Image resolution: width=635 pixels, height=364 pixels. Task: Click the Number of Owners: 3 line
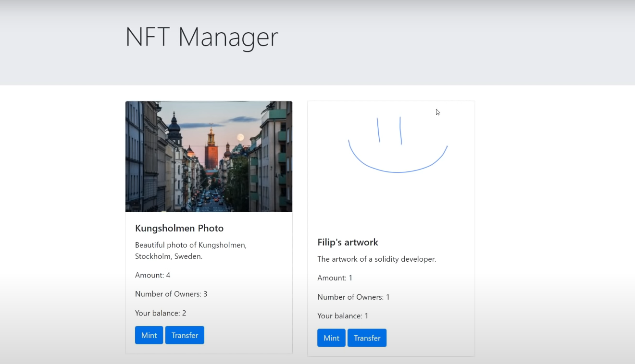pos(171,294)
